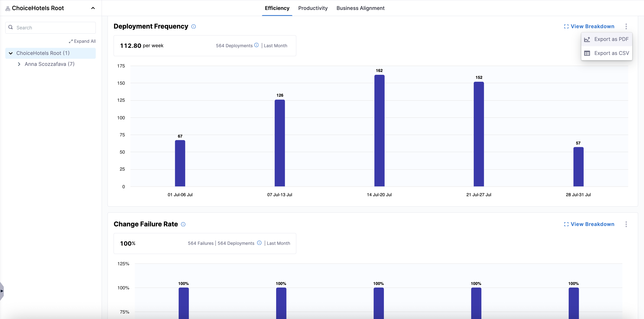Expand Anna Scozzafava (7) node
The height and width of the screenshot is (319, 644).
19,64
